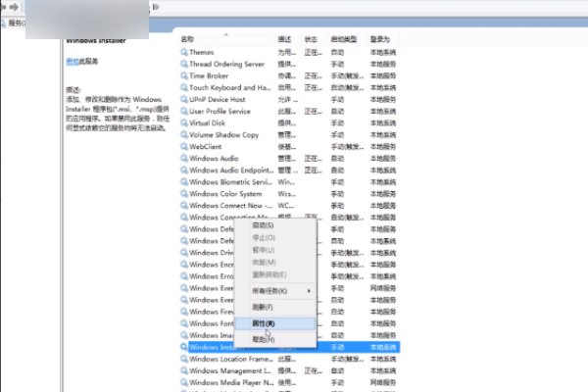Click the Virtual Disk service icon
588x392 pixels.
point(184,122)
